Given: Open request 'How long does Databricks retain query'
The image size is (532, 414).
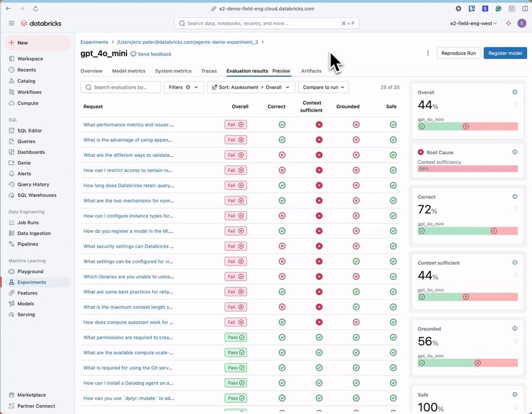Looking at the screenshot, I should pos(129,186).
